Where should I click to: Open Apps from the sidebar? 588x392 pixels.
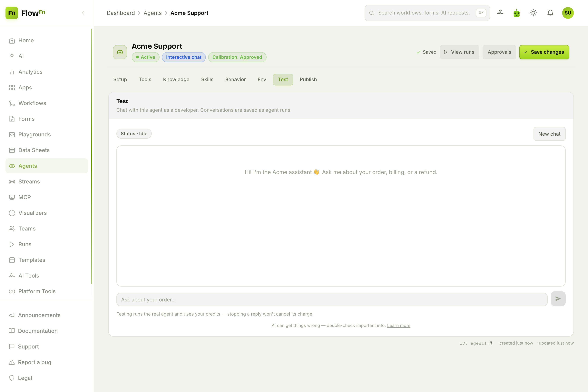pyautogui.click(x=47, y=87)
